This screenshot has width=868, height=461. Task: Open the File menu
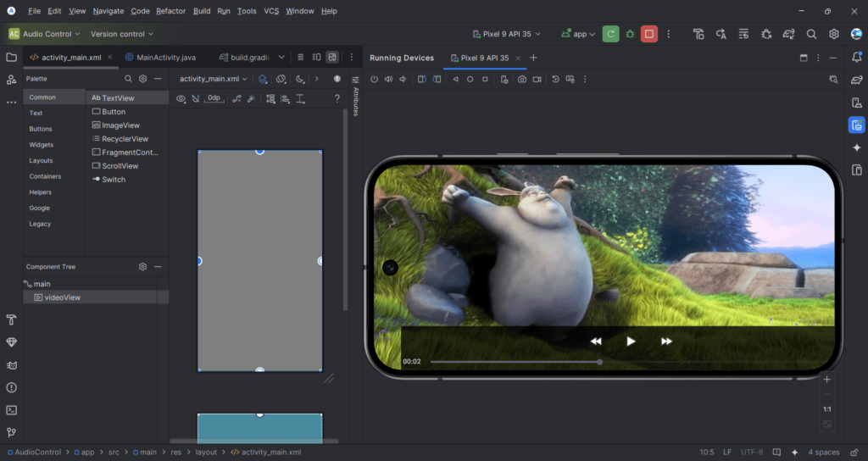pos(34,11)
